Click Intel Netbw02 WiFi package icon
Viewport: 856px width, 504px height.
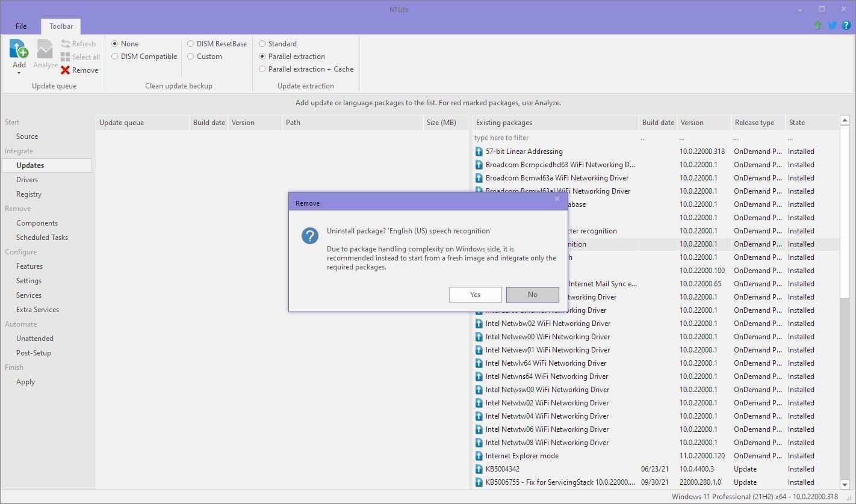(x=479, y=324)
